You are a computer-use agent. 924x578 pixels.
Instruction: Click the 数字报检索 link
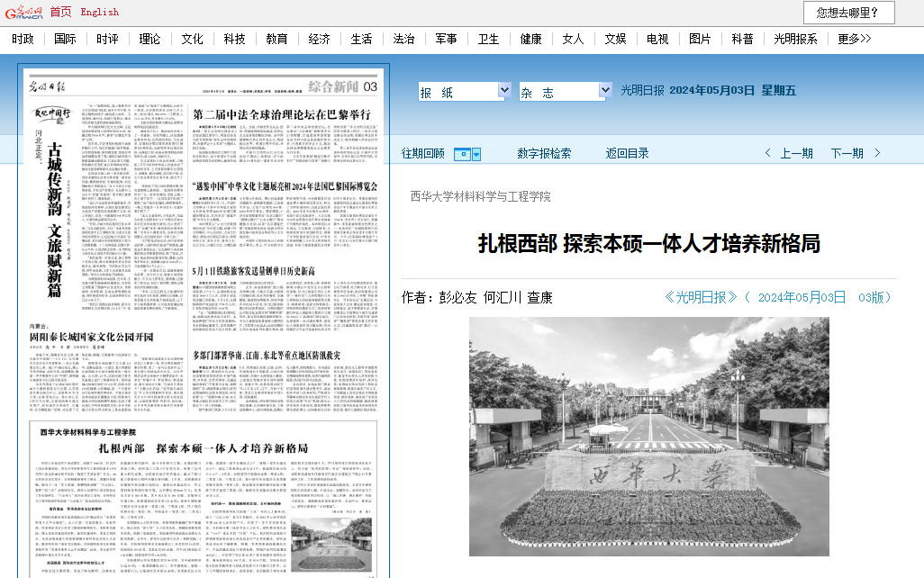click(543, 154)
